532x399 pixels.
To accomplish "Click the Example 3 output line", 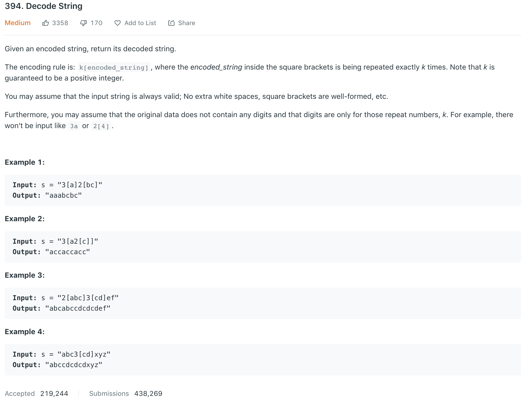I will coord(61,308).
